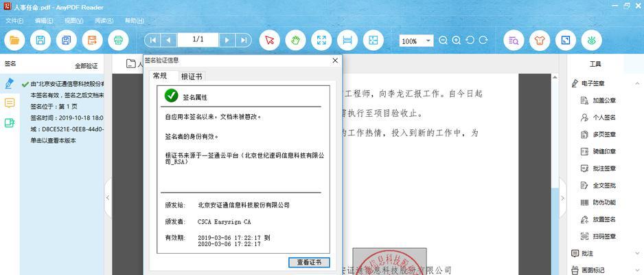Rotate the page clockwise
Viewport: 644px width, 275px height.
point(483,41)
